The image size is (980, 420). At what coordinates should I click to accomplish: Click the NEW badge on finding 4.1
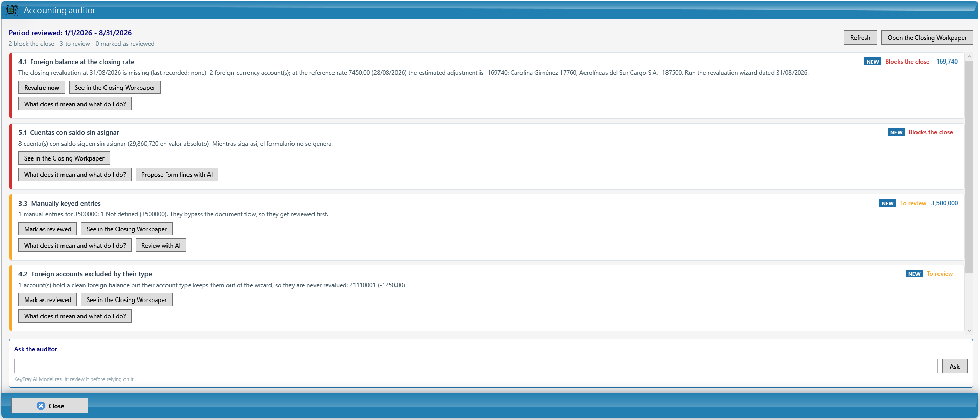coord(872,62)
